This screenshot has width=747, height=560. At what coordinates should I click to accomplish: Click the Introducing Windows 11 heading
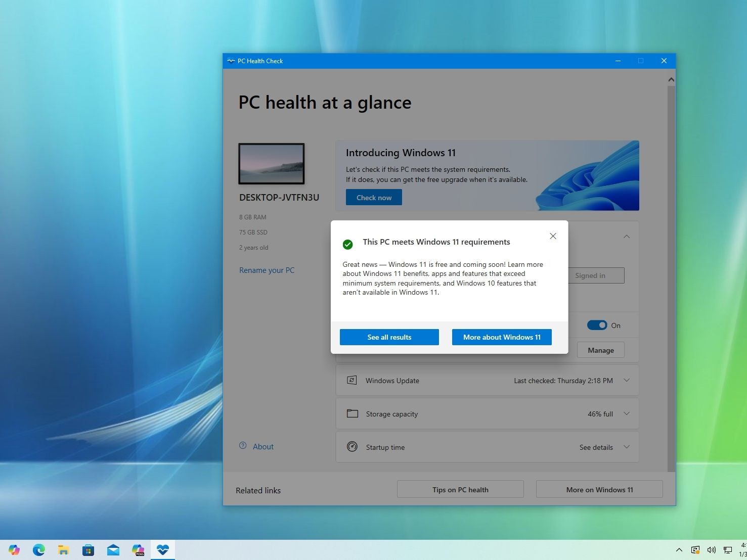401,153
